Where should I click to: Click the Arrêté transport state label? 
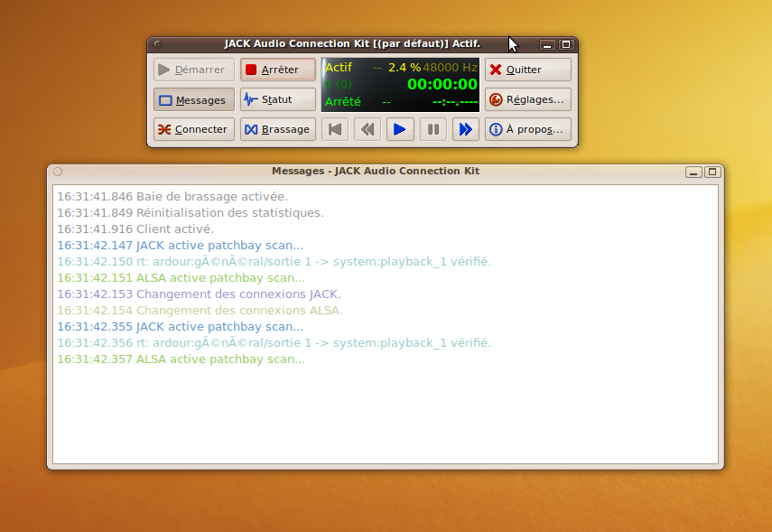pos(343,101)
